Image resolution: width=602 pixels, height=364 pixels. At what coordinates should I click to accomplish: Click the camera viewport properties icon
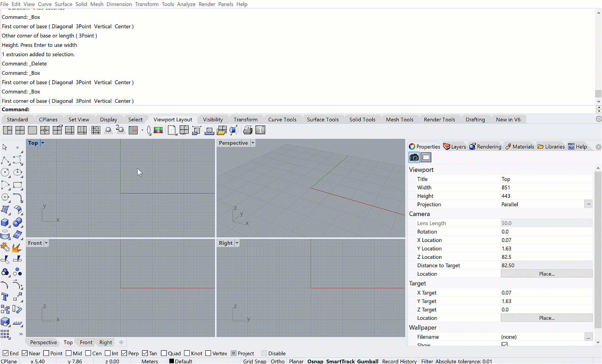414,157
